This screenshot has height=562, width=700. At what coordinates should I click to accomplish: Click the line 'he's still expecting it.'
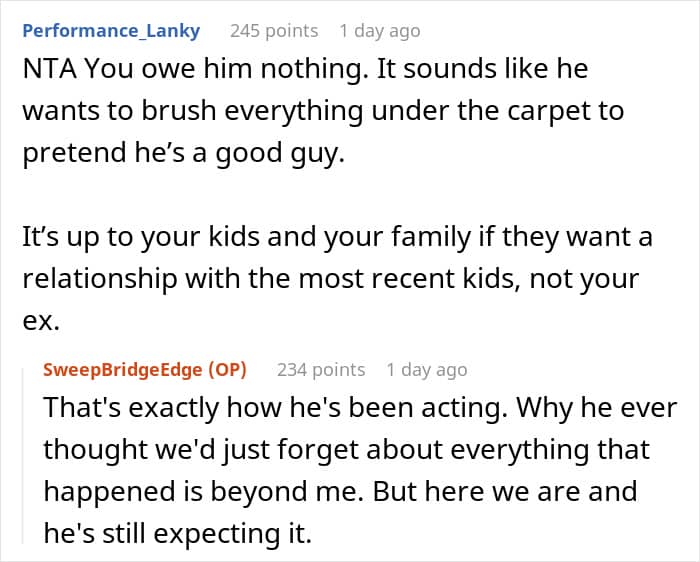pos(178,533)
